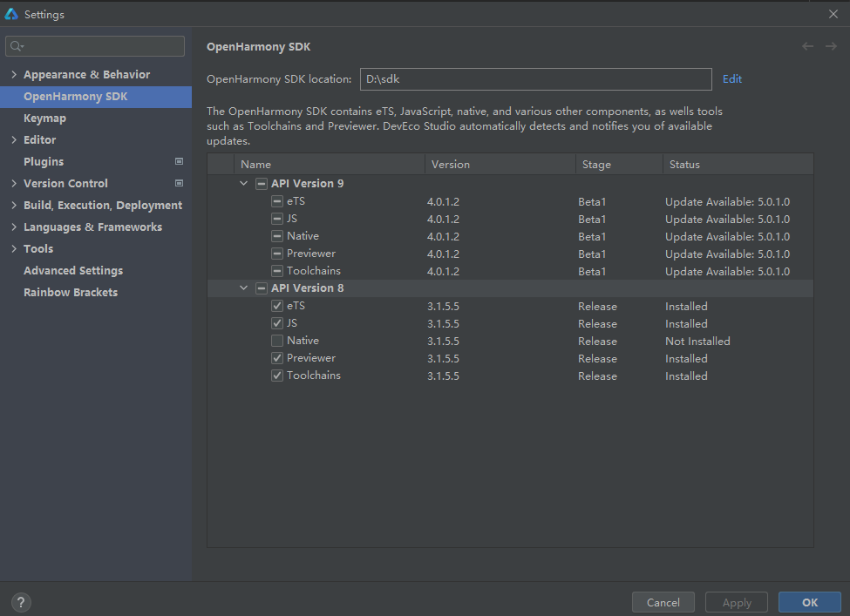Click the forward navigation arrow
Viewport: 850px width, 616px height.
(831, 46)
